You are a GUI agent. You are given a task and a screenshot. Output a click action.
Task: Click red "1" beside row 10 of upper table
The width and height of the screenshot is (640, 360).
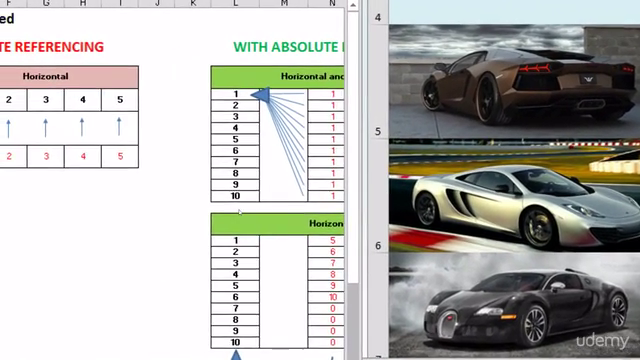327,196
